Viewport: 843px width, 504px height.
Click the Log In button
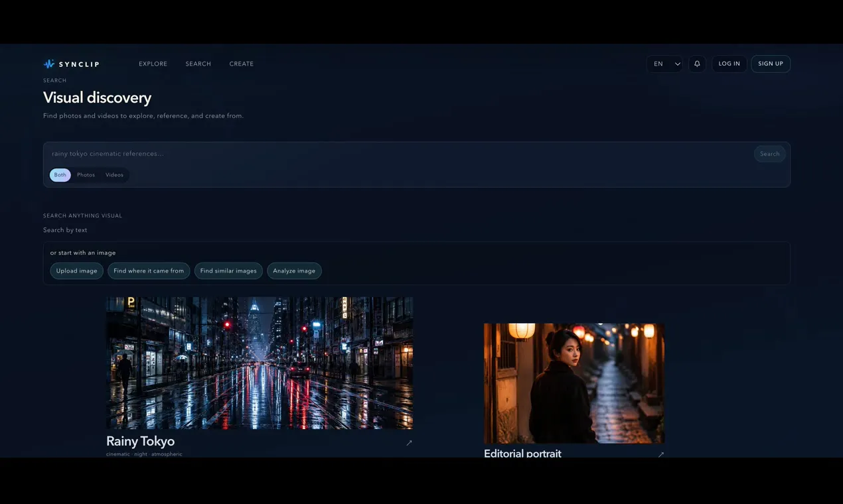(x=729, y=64)
